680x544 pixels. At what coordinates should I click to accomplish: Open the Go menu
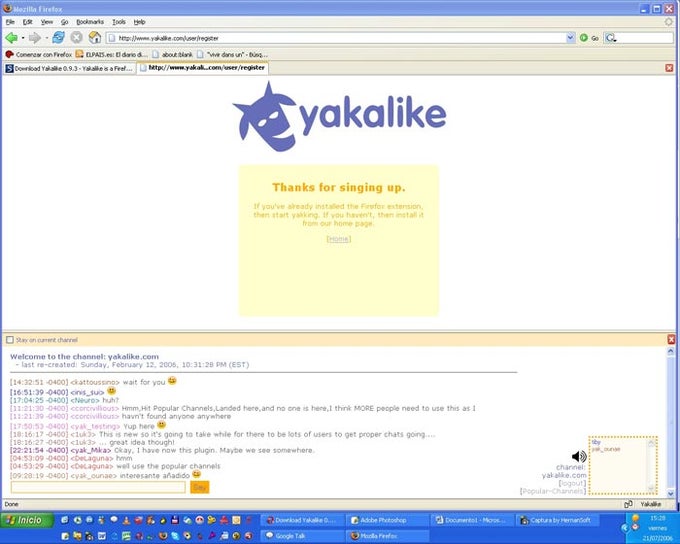(65, 22)
